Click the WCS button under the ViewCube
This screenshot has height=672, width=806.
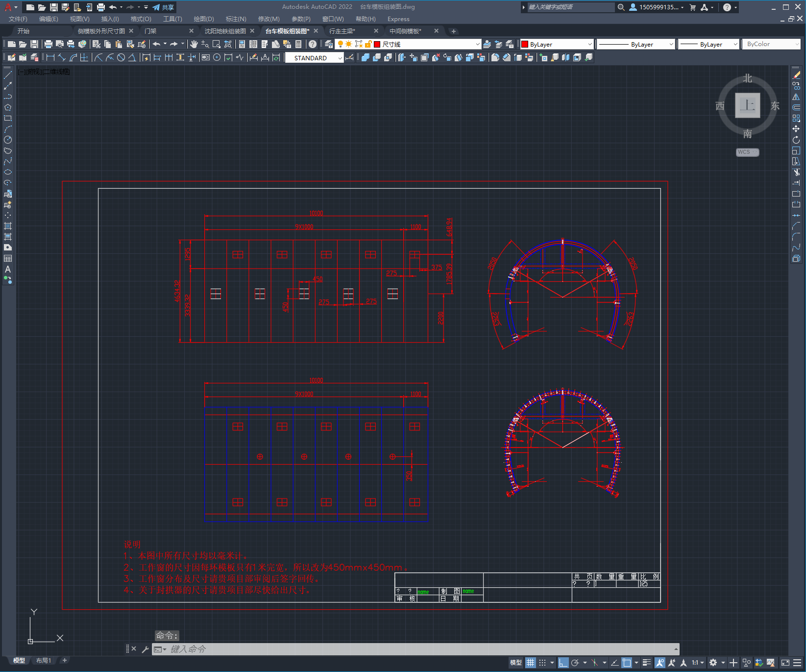(x=747, y=152)
